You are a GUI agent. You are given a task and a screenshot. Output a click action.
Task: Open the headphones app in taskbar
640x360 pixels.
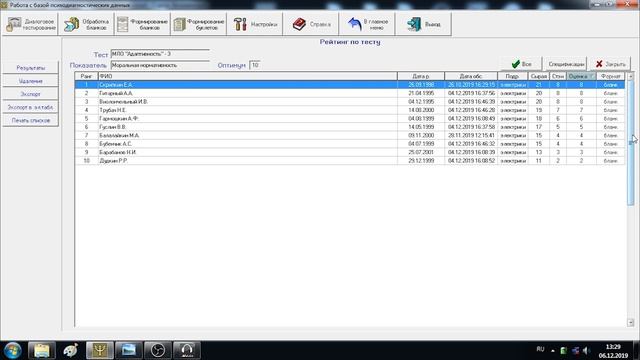pyautogui.click(x=187, y=350)
